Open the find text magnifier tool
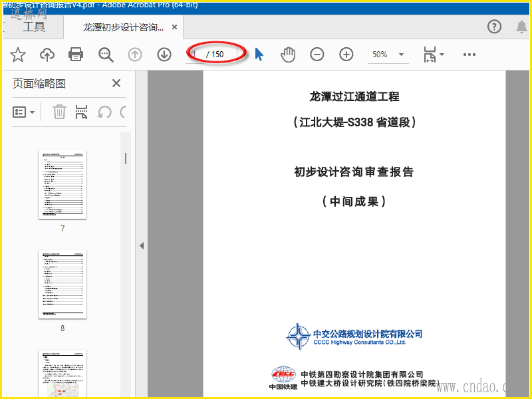Image resolution: width=532 pixels, height=399 pixels. click(x=106, y=55)
